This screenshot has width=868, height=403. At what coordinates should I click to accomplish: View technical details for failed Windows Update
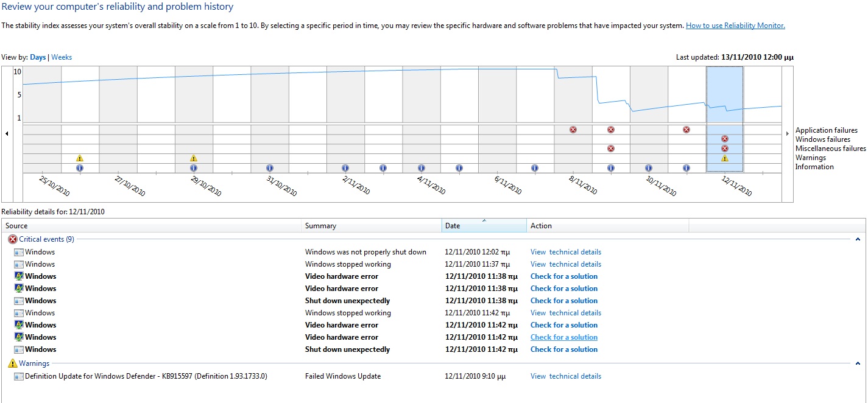[x=566, y=376]
